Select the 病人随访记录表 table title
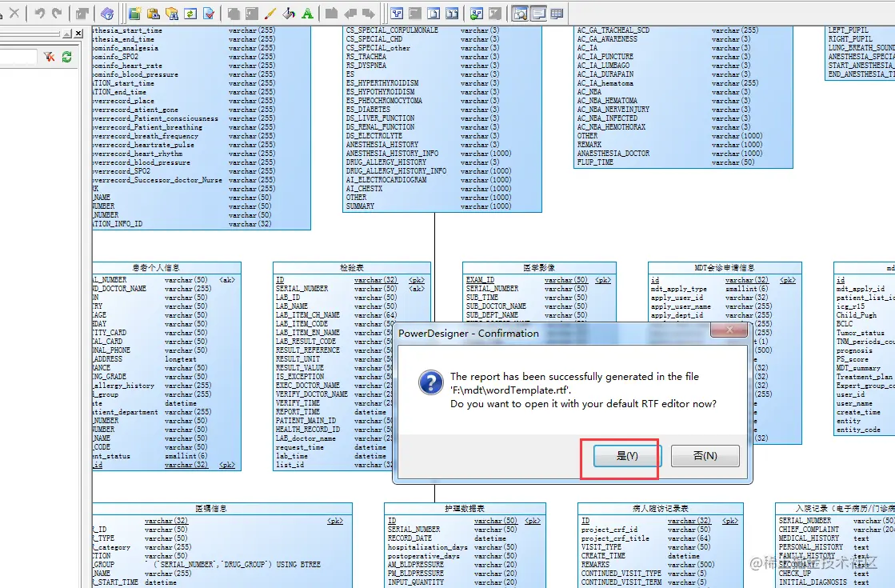The height and width of the screenshot is (588, 895). pos(661,509)
